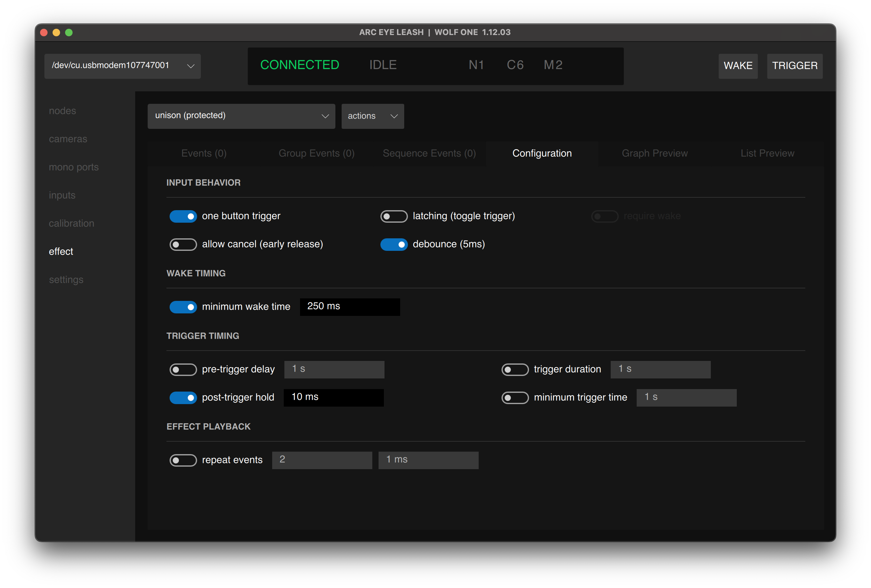The image size is (871, 588).
Task: Turn on repeat events playback
Action: (x=183, y=460)
